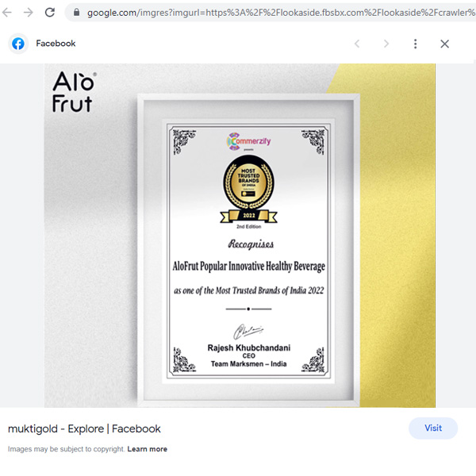Open the Visit button

pos(433,428)
